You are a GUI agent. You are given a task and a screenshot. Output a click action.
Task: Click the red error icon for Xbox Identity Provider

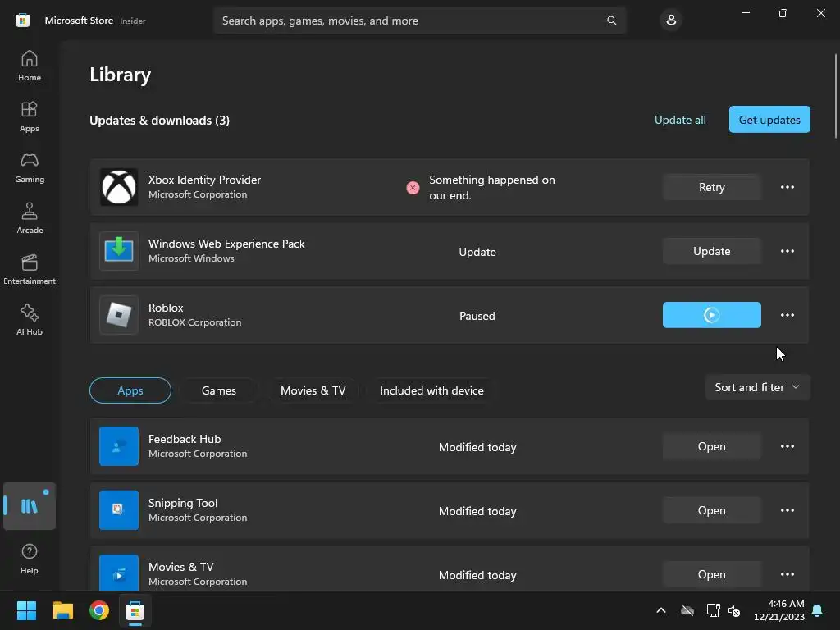[413, 188]
